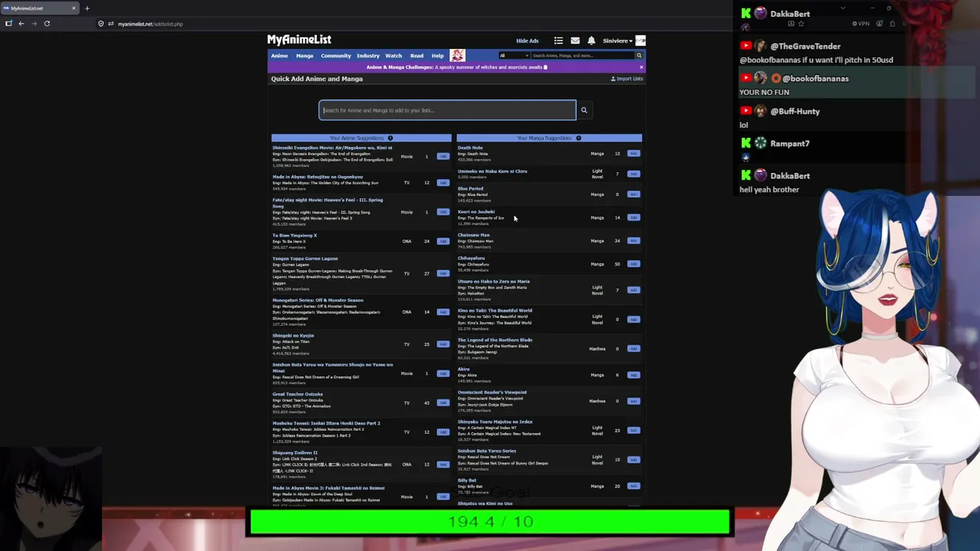Focus the navbar 'Search Anime, Manga, and more' field

(x=582, y=55)
